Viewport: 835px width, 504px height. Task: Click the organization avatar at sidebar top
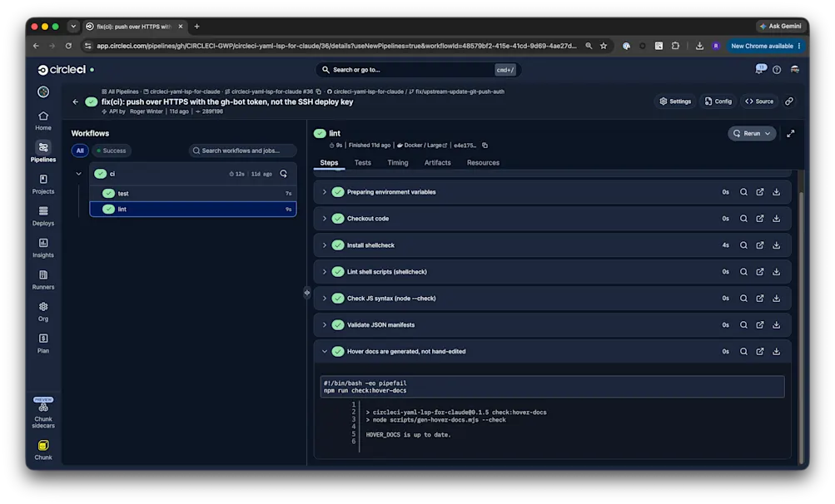[43, 91]
